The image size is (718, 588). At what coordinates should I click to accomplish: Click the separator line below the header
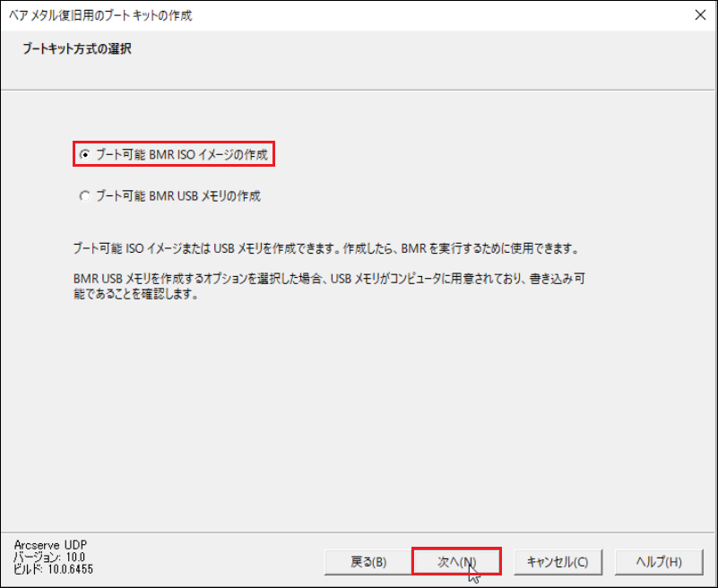358,90
